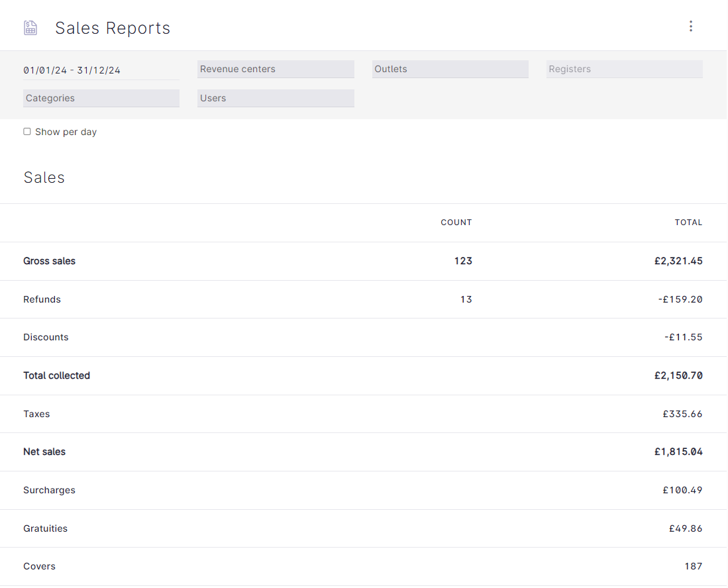Viewport: 728px width, 588px height.
Task: Open the three-dot options menu
Action: [691, 26]
